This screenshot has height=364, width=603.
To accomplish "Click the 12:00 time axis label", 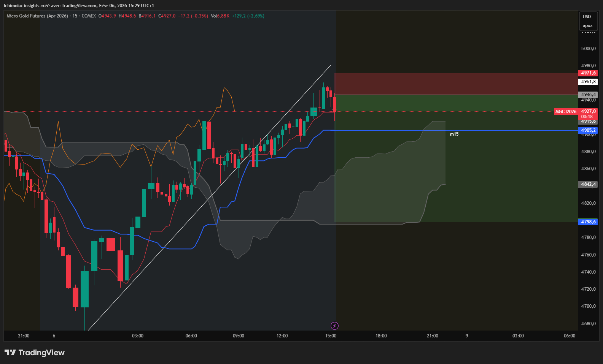I will click(x=282, y=336).
